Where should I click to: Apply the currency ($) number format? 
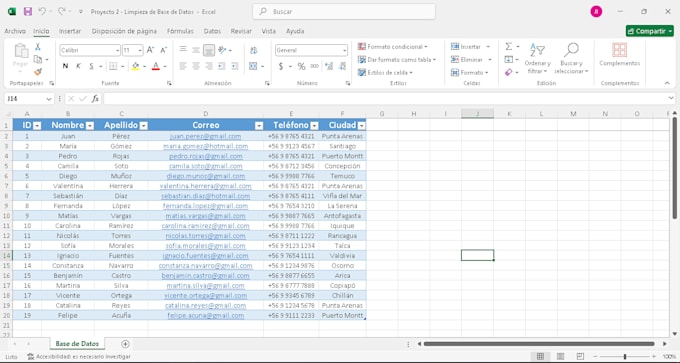coord(281,66)
